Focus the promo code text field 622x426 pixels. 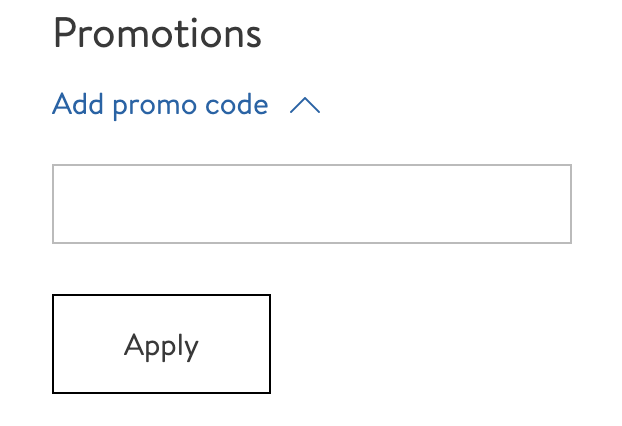(x=311, y=204)
